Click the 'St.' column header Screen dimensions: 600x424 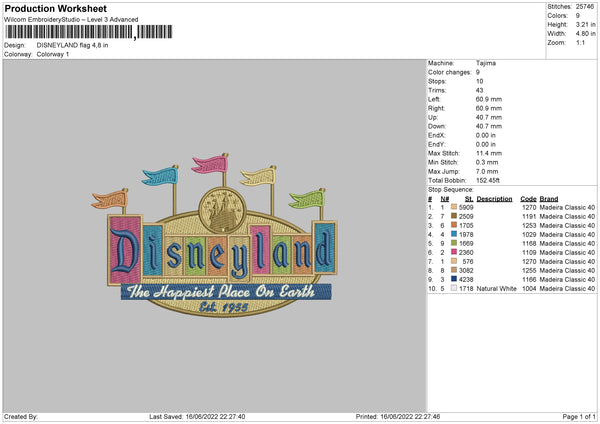click(x=469, y=199)
